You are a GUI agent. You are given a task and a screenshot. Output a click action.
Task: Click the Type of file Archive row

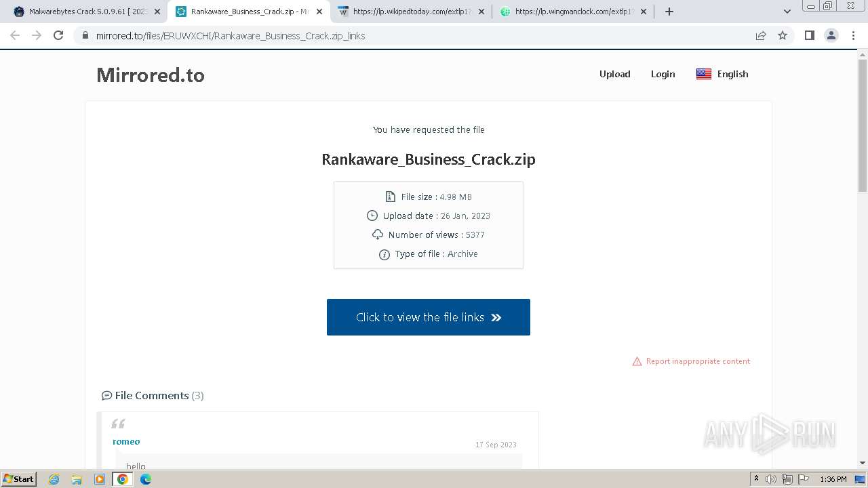429,253
